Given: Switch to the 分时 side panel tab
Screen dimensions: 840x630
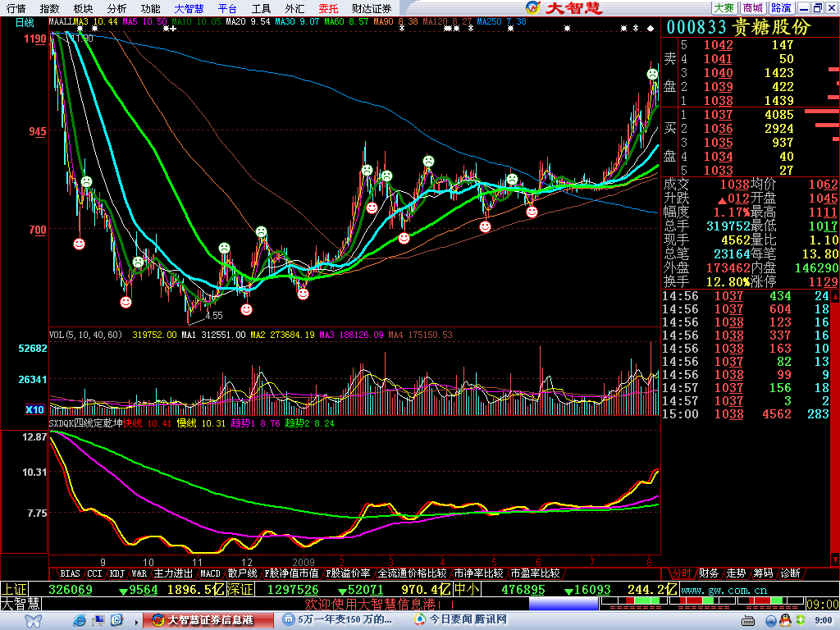Looking at the screenshot, I should point(682,573).
